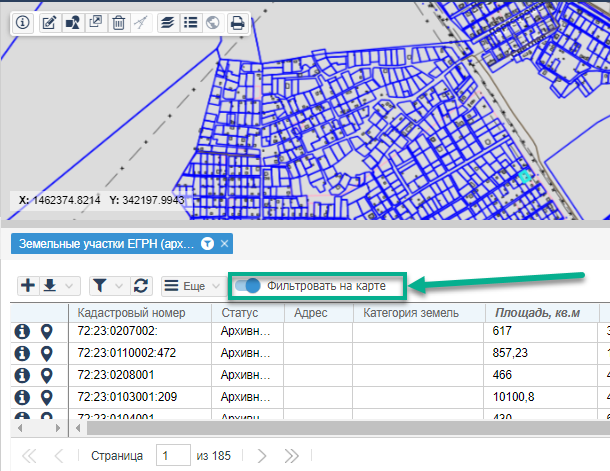610x471 pixels.
Task: Add a new record with plus button
Action: click(28, 286)
